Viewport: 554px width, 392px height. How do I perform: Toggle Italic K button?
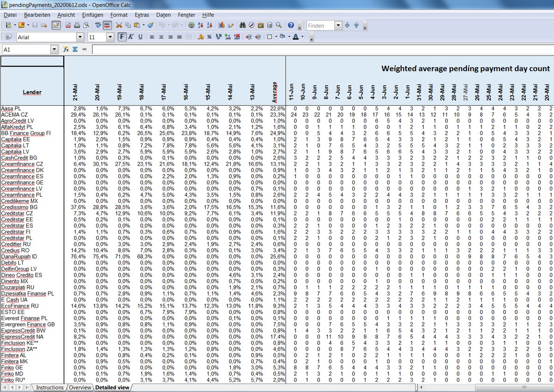pos(131,37)
